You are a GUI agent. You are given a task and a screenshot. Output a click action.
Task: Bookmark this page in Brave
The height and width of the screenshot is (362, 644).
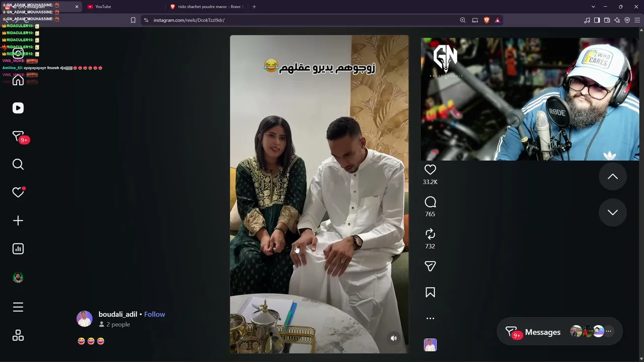coord(133,20)
